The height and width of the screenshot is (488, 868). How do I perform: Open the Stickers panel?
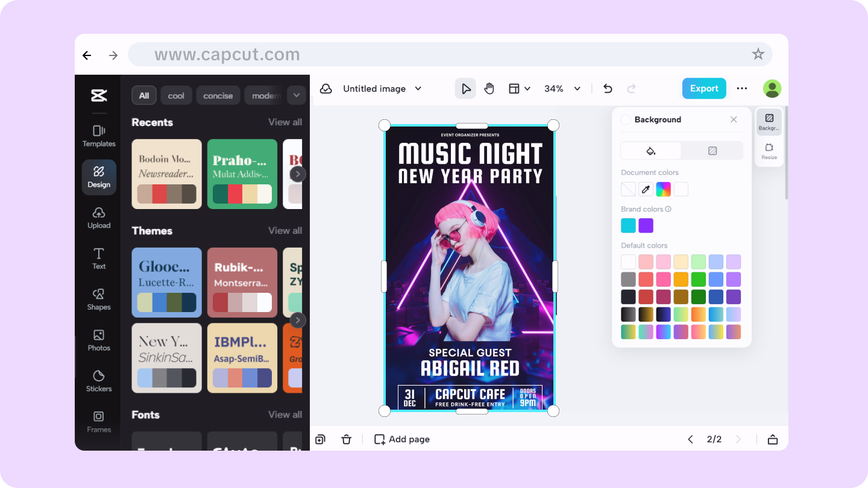pyautogui.click(x=98, y=380)
